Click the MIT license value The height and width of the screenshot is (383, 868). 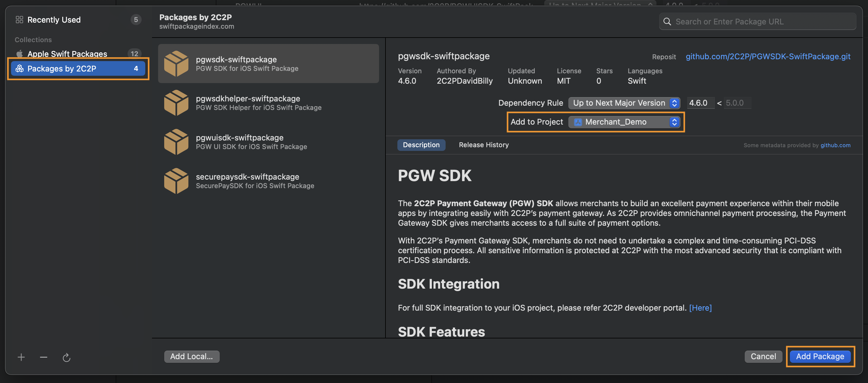click(x=563, y=81)
